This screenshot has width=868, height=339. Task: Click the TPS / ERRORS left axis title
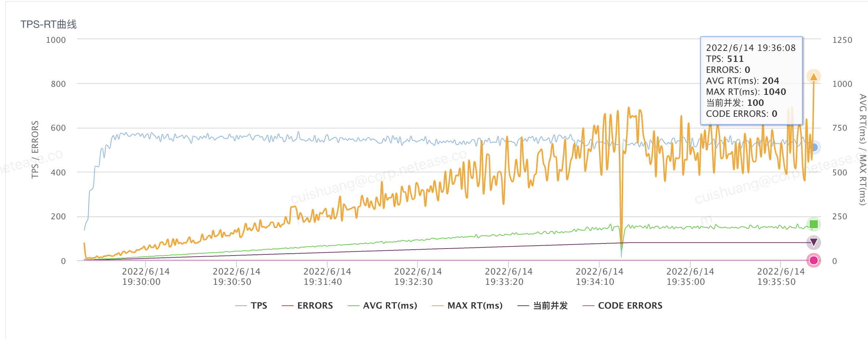pyautogui.click(x=35, y=150)
